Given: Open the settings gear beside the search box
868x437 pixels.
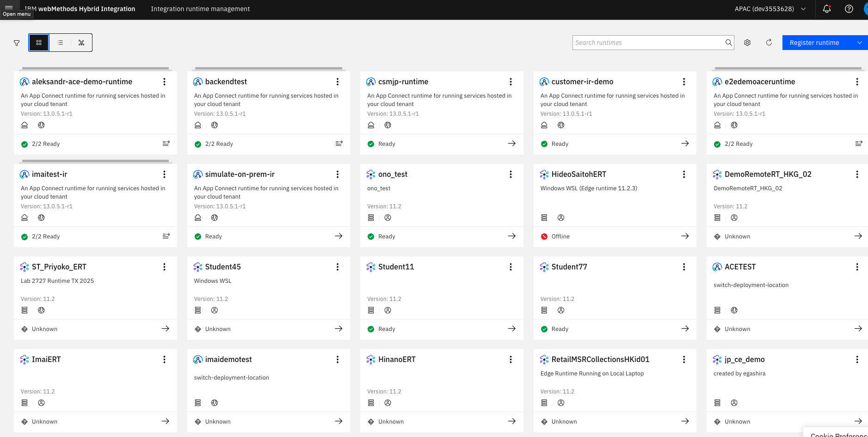Looking at the screenshot, I should click(747, 43).
